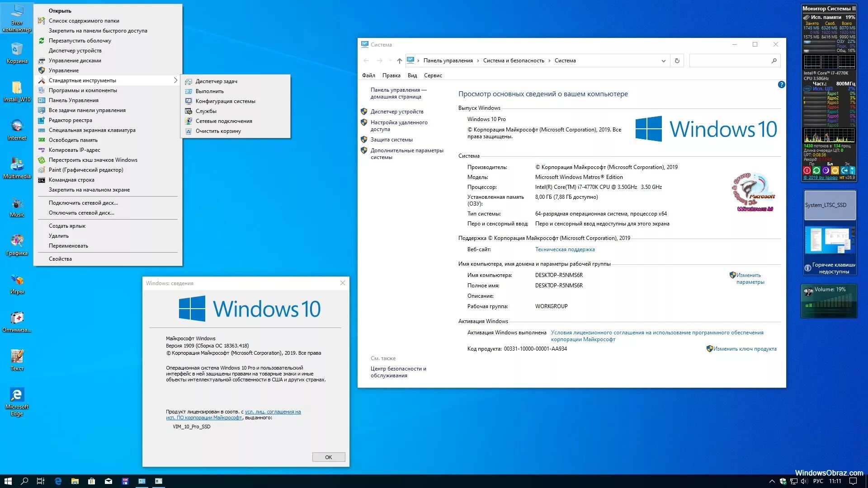Open Mail app on the taskbar
The width and height of the screenshot is (868, 488).
click(108, 481)
